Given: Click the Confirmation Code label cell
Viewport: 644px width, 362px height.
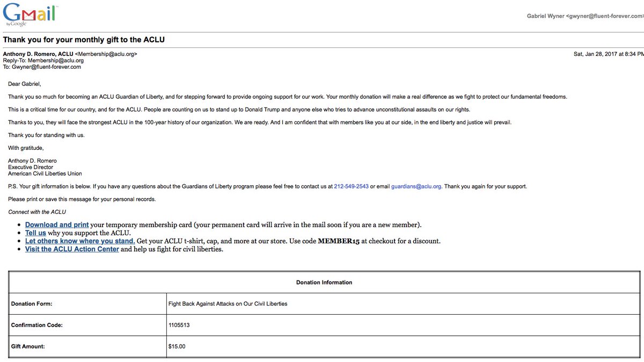Looking at the screenshot, I should [87, 325].
